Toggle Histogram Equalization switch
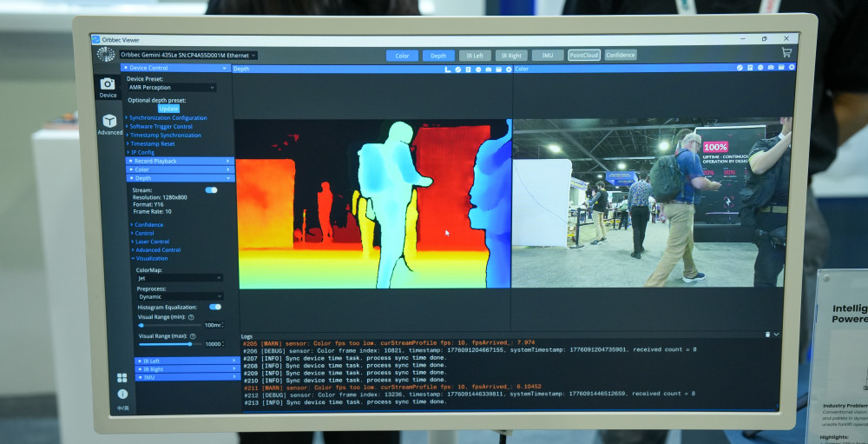 [214, 307]
